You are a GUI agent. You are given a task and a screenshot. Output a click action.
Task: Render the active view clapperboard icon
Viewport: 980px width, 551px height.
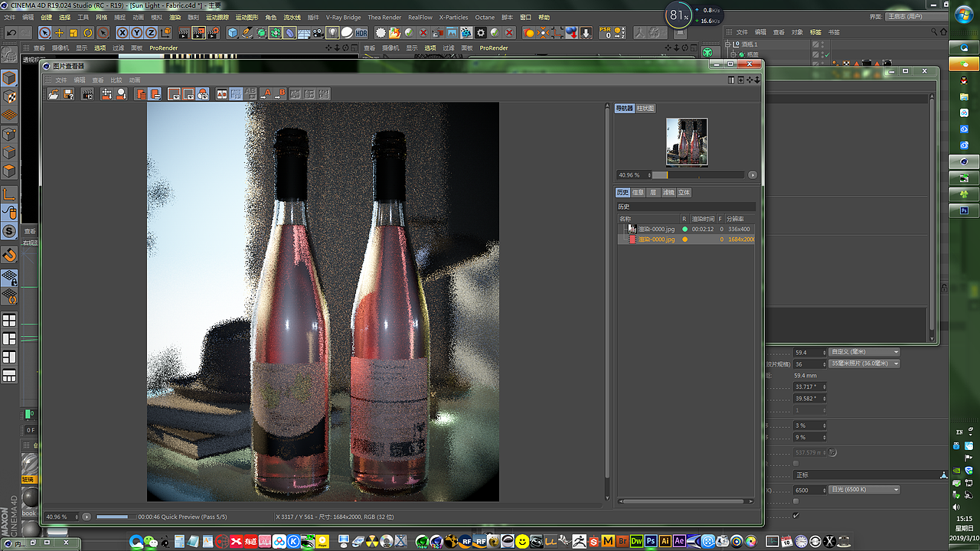(x=185, y=32)
